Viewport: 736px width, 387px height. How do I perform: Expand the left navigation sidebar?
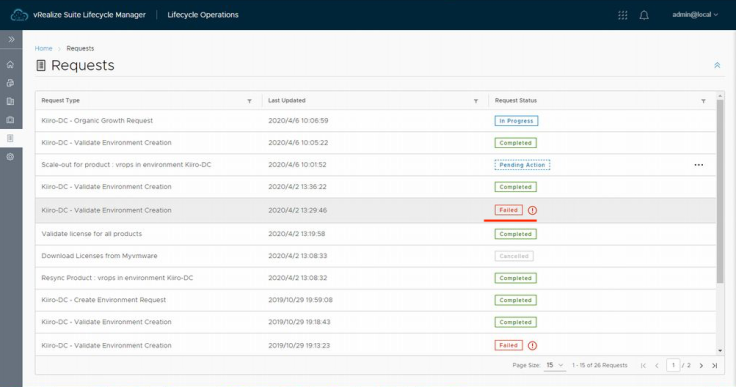[x=11, y=39]
